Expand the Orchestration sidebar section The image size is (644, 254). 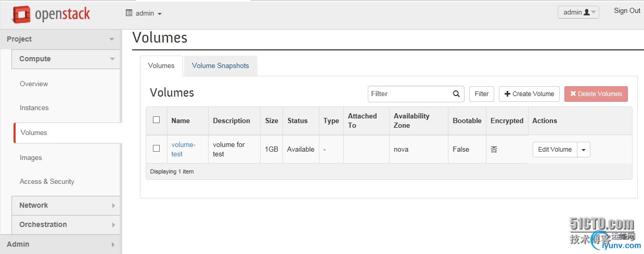pos(66,224)
